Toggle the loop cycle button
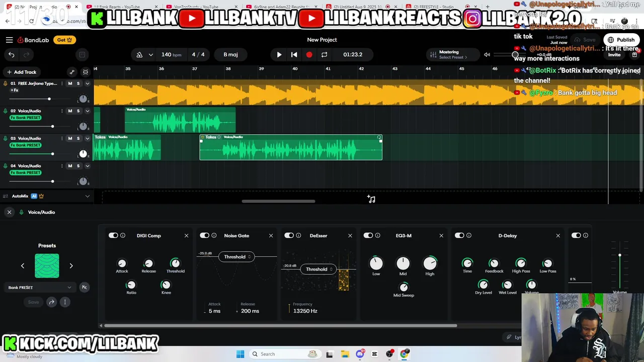The image size is (644, 362). [324, 54]
